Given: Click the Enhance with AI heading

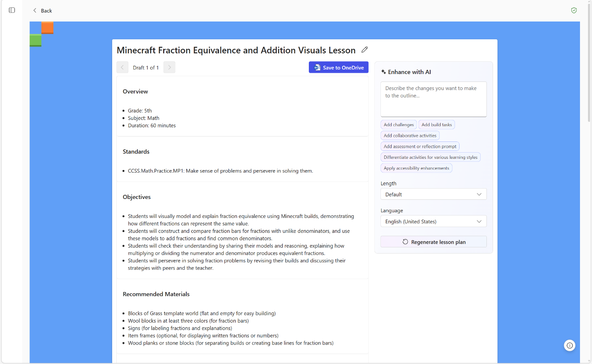Looking at the screenshot, I should [x=409, y=72].
